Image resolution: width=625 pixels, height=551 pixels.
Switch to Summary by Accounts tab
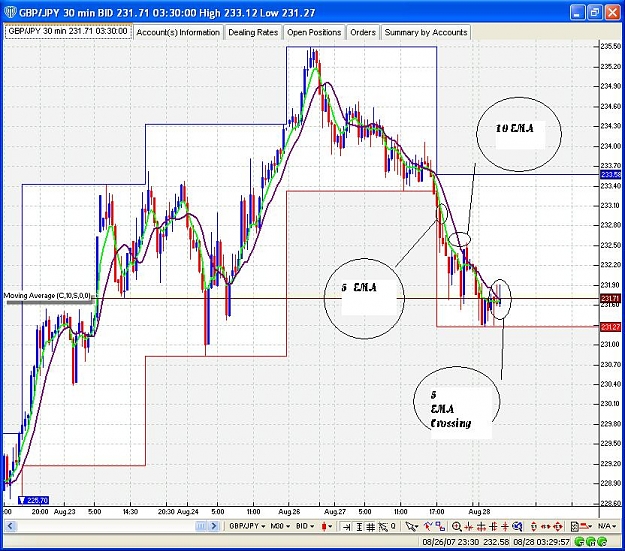tap(426, 32)
